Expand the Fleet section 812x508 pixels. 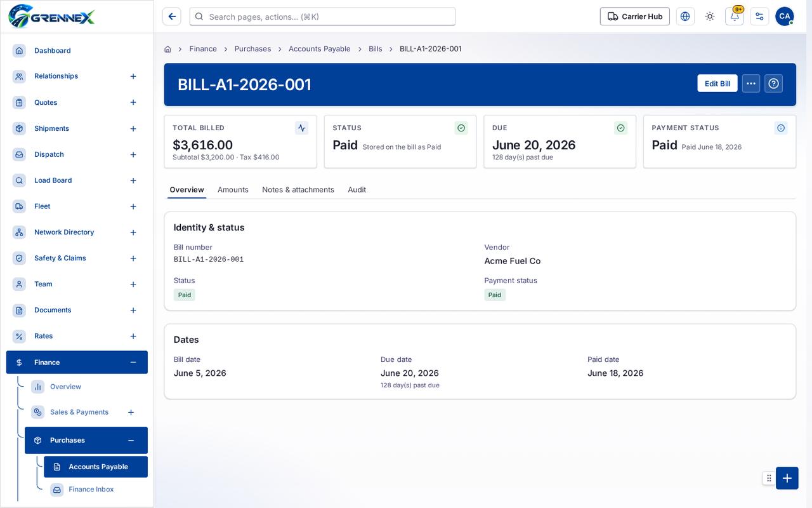pyautogui.click(x=133, y=206)
